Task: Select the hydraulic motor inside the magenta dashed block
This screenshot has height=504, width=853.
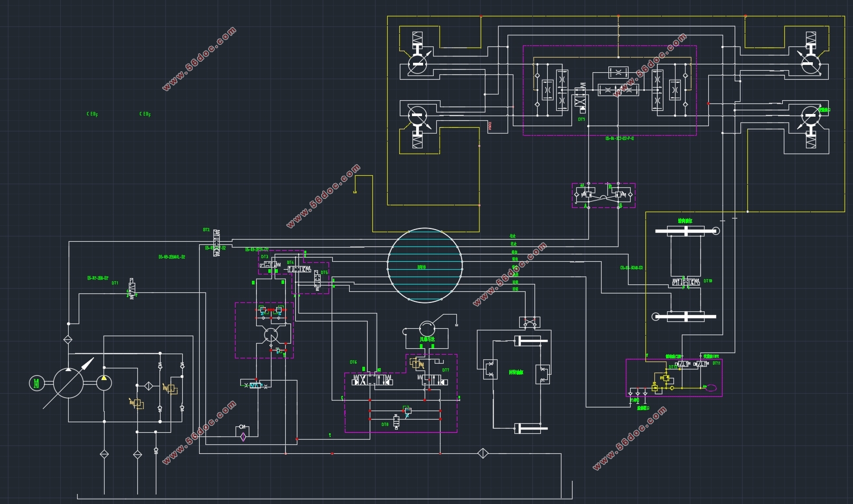Action: [x=270, y=335]
